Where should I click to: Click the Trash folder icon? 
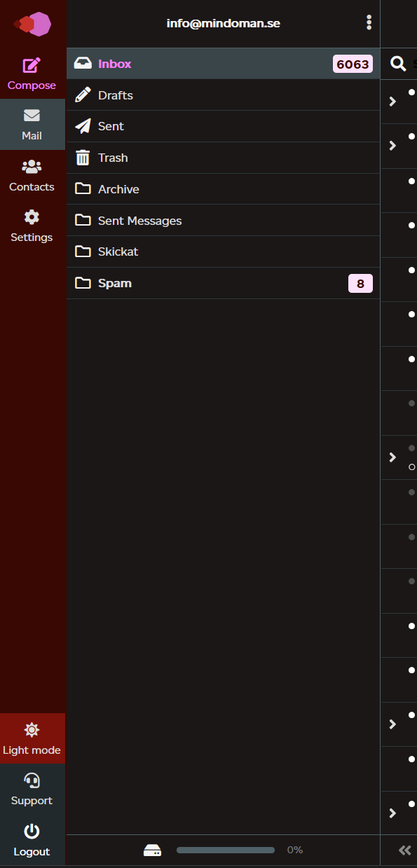[83, 158]
